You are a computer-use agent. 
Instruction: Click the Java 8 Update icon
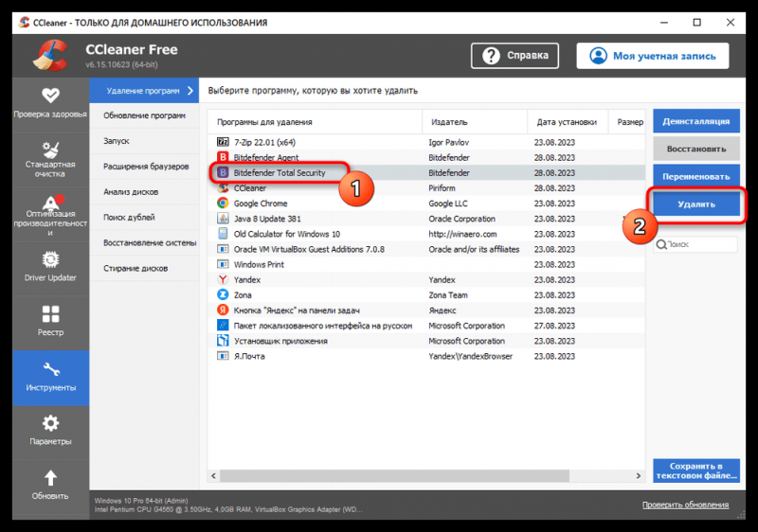tap(223, 219)
